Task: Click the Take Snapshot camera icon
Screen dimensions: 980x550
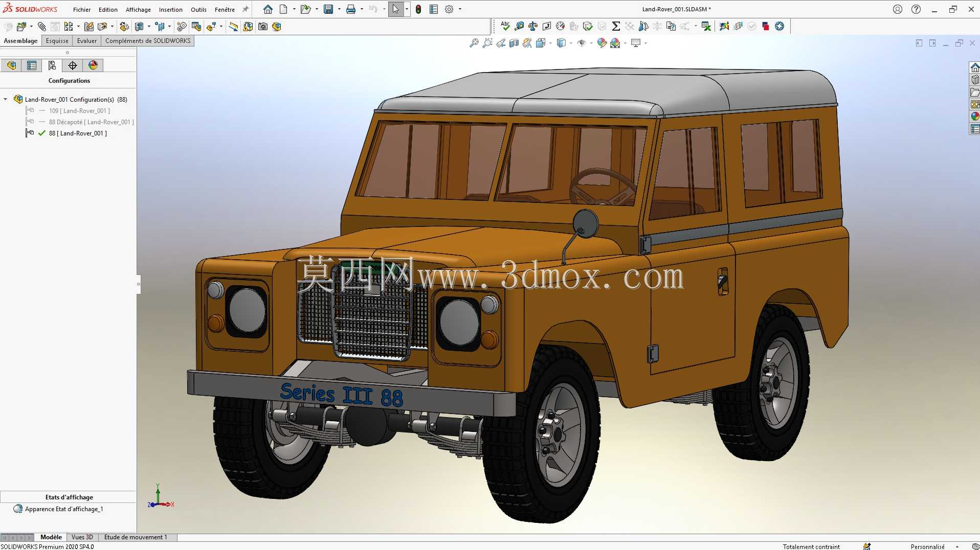Action: click(263, 27)
